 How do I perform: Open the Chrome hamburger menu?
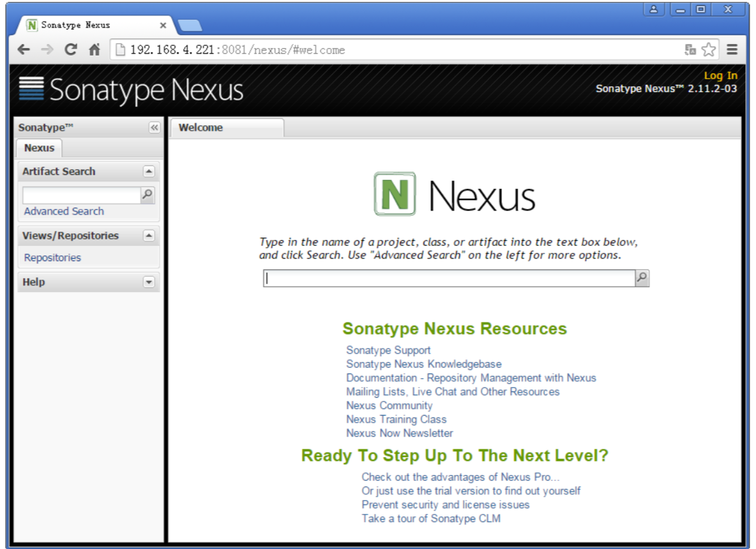click(x=732, y=49)
